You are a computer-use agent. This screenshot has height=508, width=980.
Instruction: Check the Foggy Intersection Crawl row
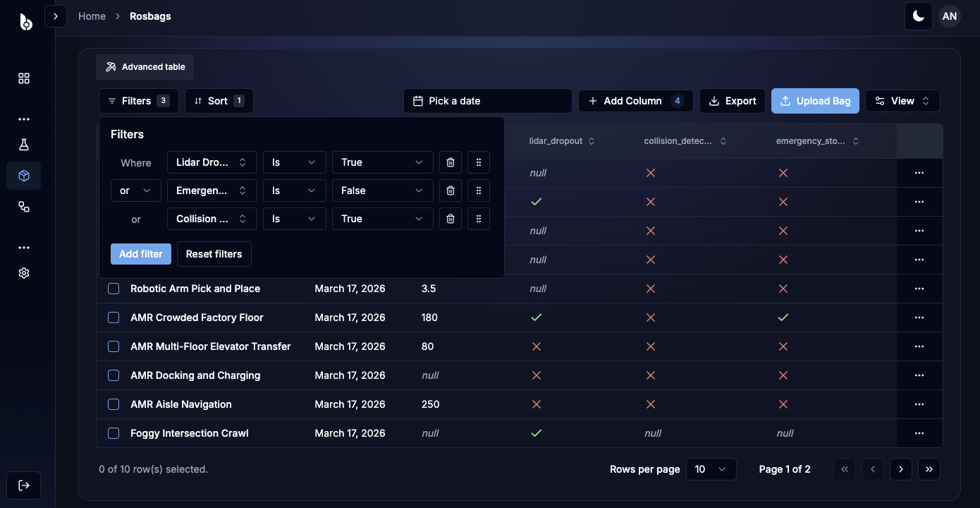click(x=114, y=433)
